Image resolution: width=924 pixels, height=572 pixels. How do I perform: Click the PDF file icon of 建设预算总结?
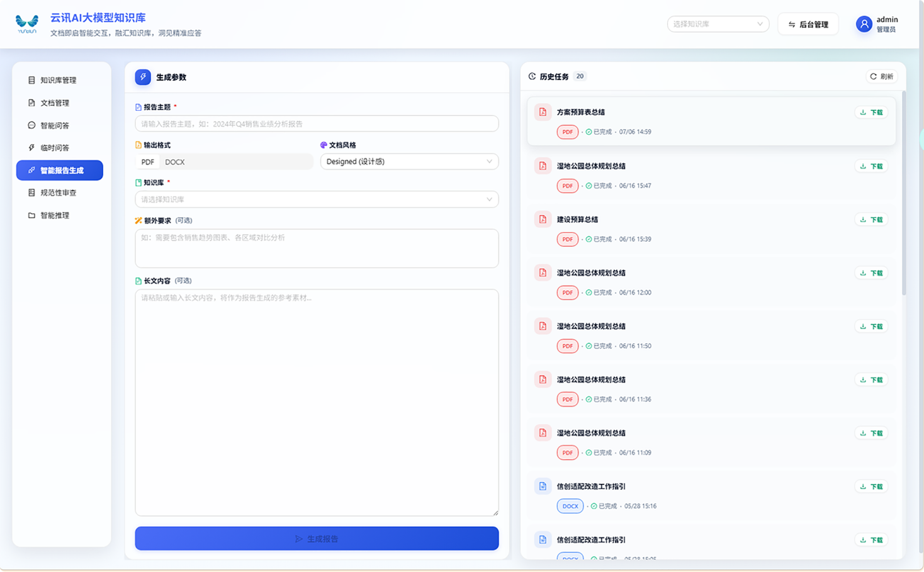543,219
